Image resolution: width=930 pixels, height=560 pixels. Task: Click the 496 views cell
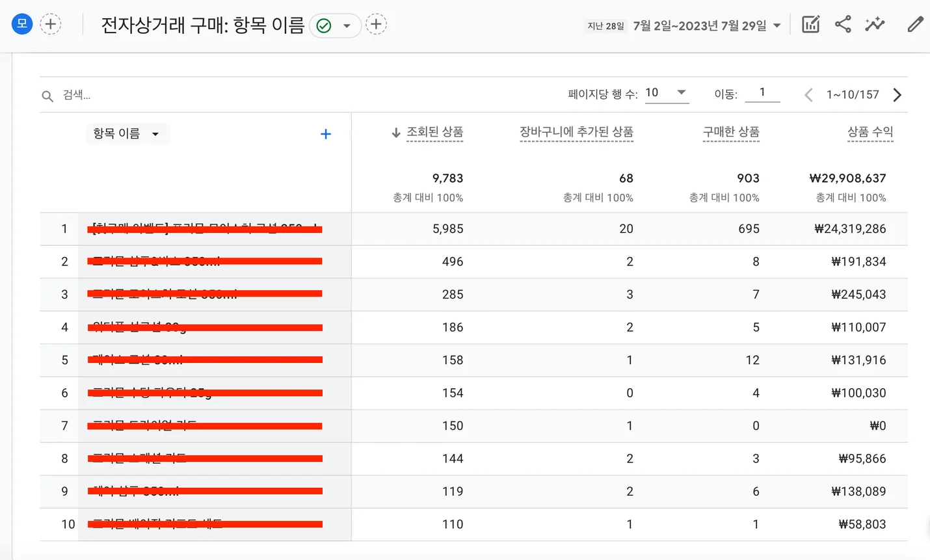453,261
